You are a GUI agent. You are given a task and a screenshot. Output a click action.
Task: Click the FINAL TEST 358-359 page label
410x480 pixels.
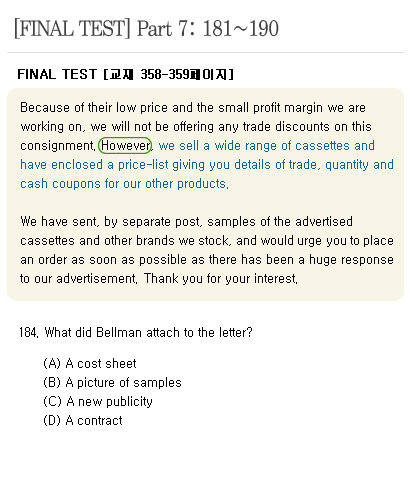coord(125,74)
